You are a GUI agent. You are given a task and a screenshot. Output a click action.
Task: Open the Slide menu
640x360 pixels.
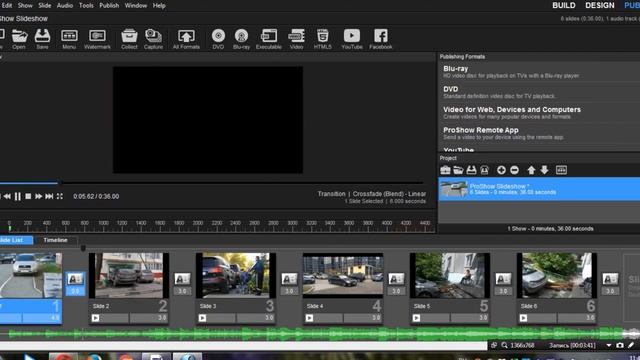point(44,6)
